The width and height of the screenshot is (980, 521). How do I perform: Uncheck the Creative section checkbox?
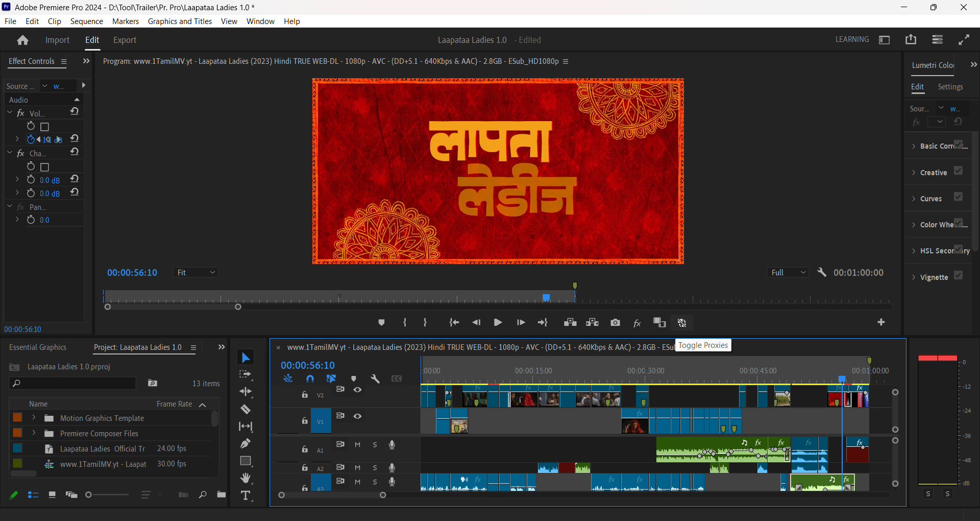[958, 171]
